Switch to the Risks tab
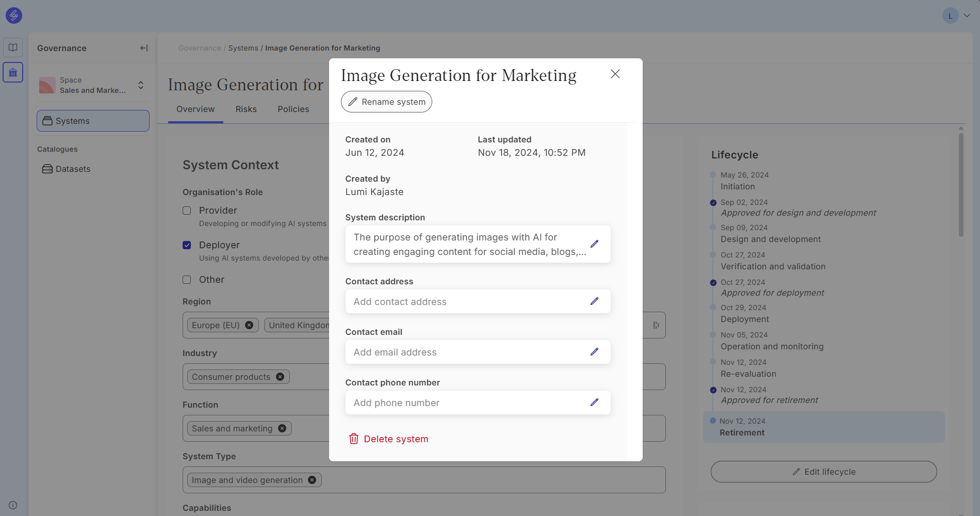Image resolution: width=980 pixels, height=516 pixels. coord(246,109)
